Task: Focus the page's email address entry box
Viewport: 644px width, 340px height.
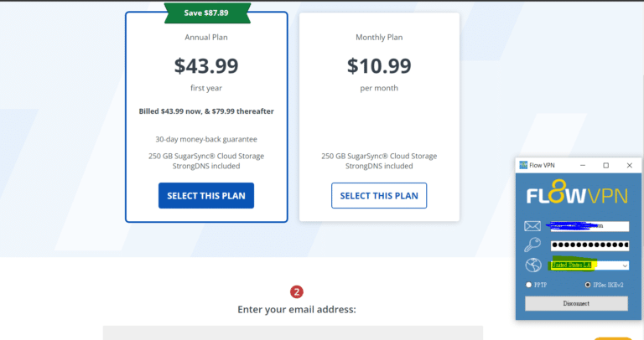Action: pos(293,332)
